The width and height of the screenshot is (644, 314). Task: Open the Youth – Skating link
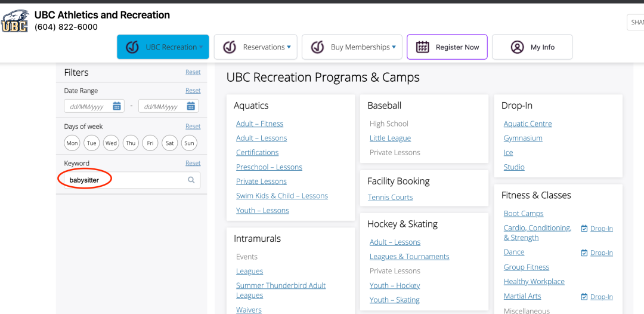click(395, 300)
